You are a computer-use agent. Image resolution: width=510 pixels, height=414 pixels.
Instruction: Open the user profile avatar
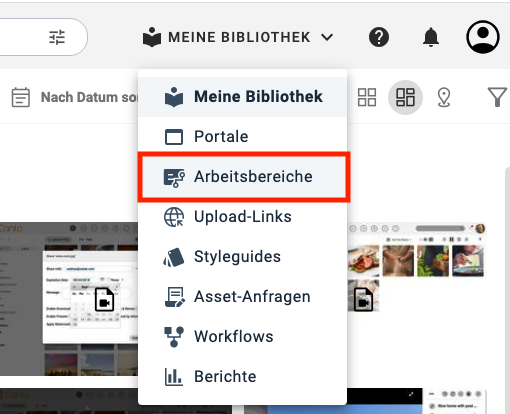(x=482, y=37)
